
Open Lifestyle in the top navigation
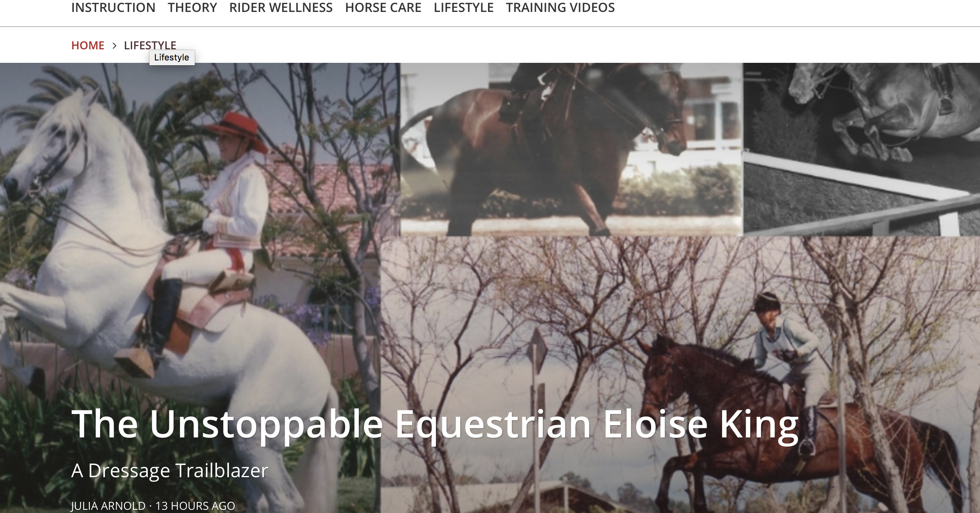tap(464, 8)
